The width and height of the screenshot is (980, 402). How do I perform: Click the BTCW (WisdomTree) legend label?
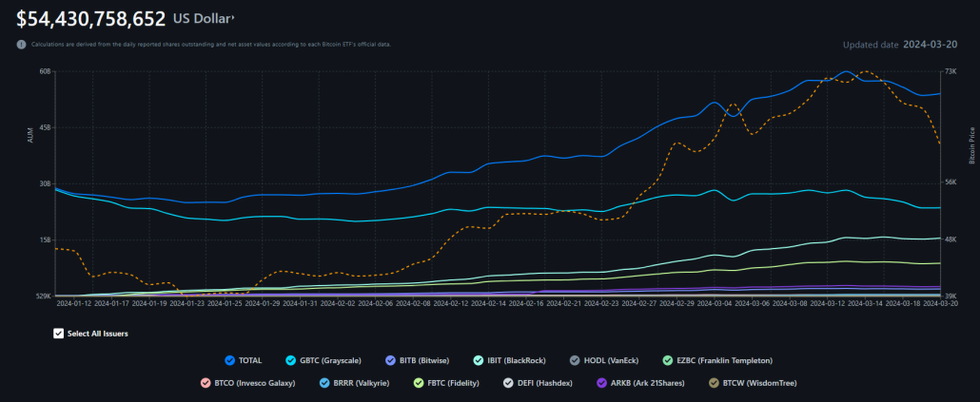[759, 383]
